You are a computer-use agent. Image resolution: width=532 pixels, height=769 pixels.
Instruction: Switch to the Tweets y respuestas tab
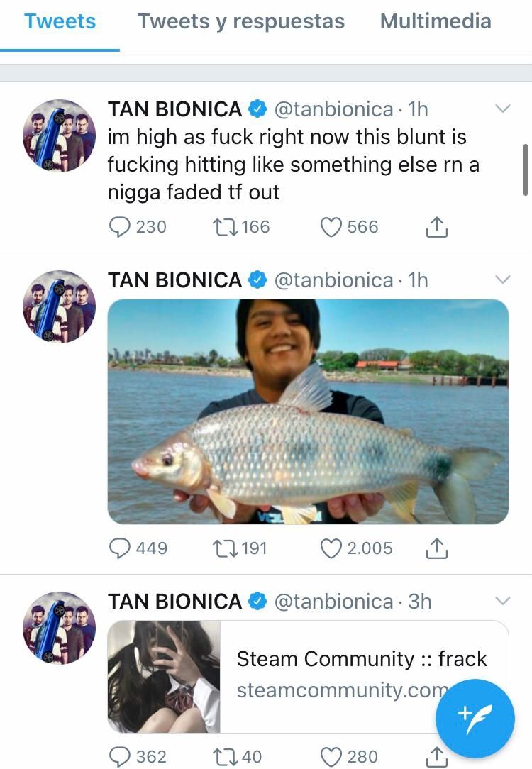click(241, 21)
